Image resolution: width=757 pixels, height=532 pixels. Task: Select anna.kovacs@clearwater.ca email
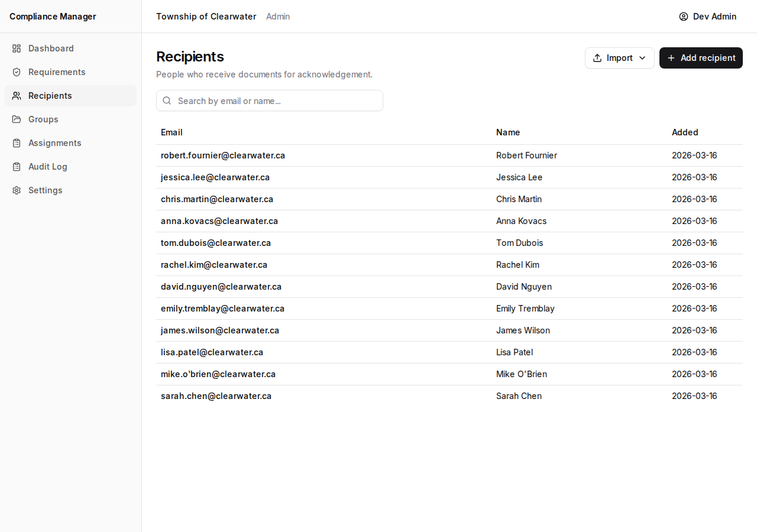pos(219,221)
